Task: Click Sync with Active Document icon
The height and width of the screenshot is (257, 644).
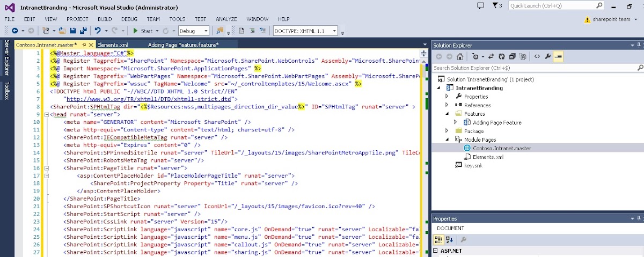Action: coord(492,56)
